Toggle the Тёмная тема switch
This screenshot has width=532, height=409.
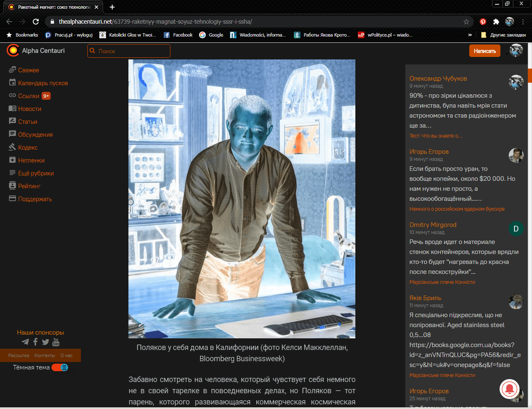(x=60, y=367)
